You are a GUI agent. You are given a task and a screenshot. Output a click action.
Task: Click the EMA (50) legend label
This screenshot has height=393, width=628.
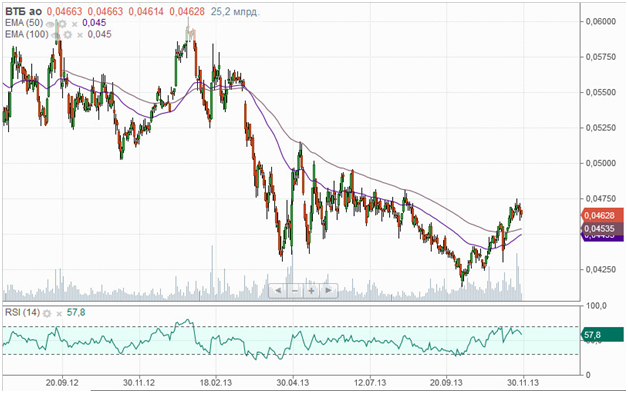24,23
